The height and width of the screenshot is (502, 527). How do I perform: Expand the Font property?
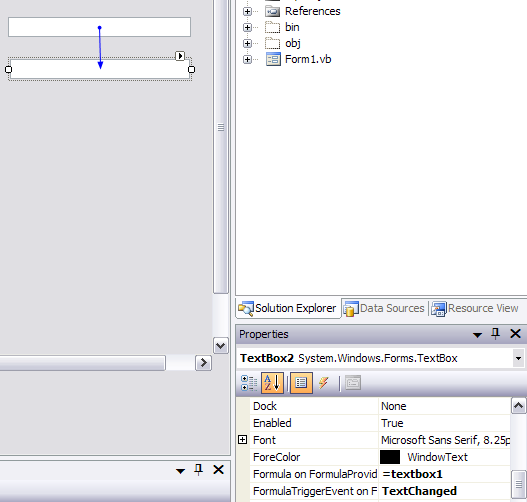(x=242, y=440)
